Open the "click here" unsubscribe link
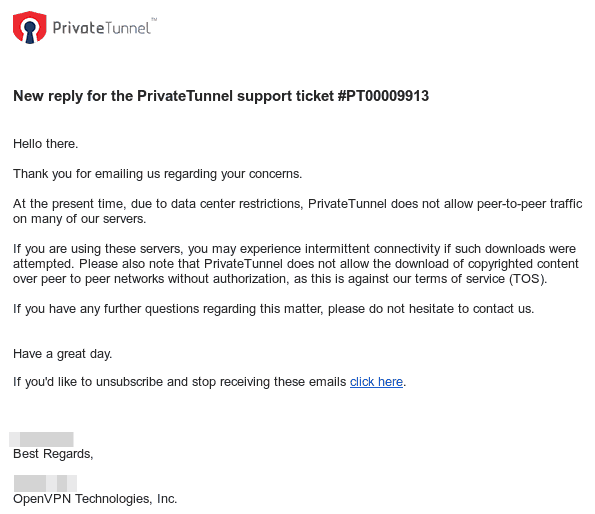Viewport: 595px width, 514px height. [376, 382]
